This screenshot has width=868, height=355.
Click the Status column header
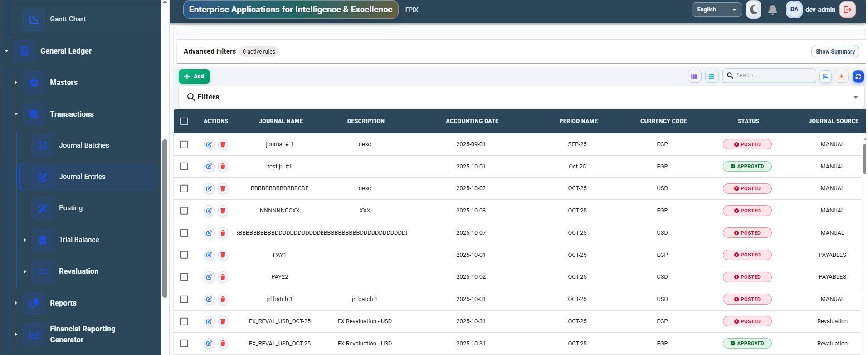point(748,121)
